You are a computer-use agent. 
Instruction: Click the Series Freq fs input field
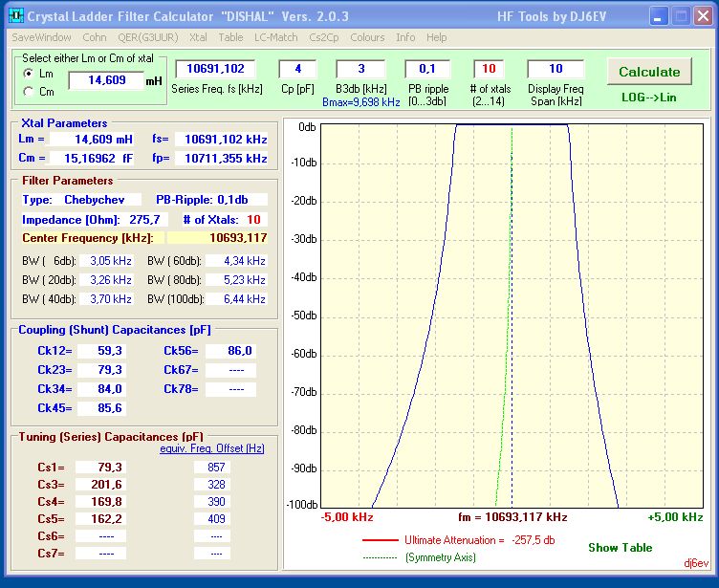216,69
